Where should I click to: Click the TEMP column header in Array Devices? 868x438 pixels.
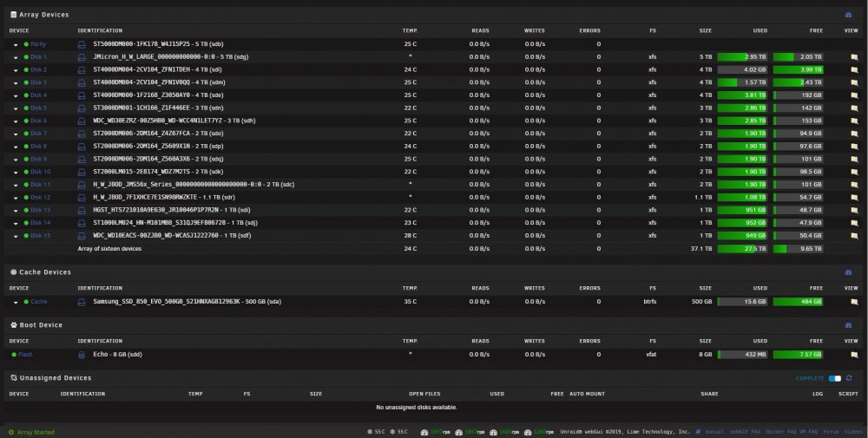[x=410, y=31]
